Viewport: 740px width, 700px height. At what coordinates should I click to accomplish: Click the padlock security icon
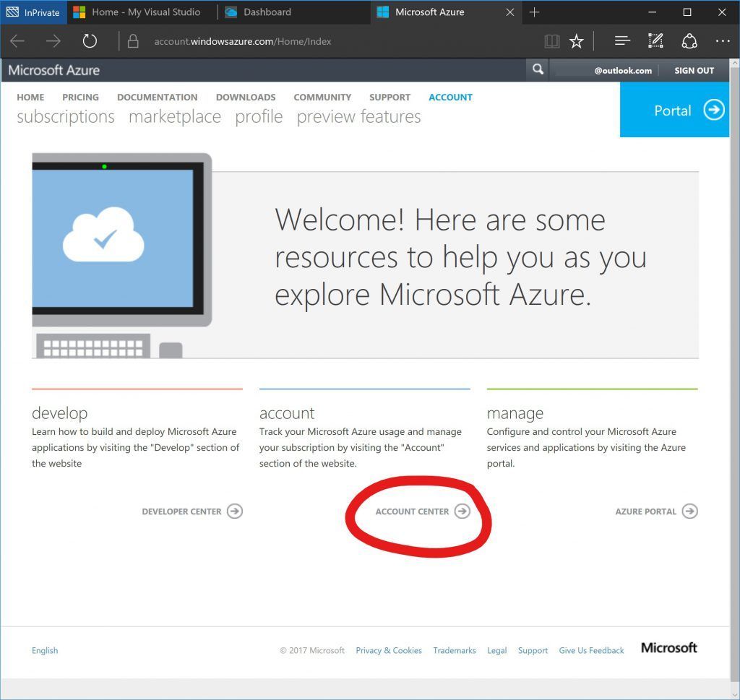(x=133, y=41)
